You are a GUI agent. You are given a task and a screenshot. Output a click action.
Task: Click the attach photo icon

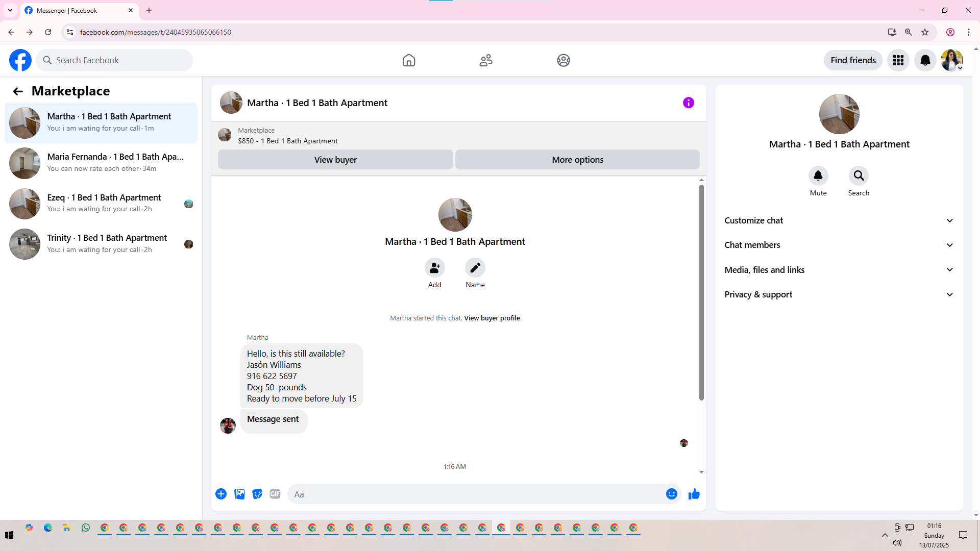[239, 494]
